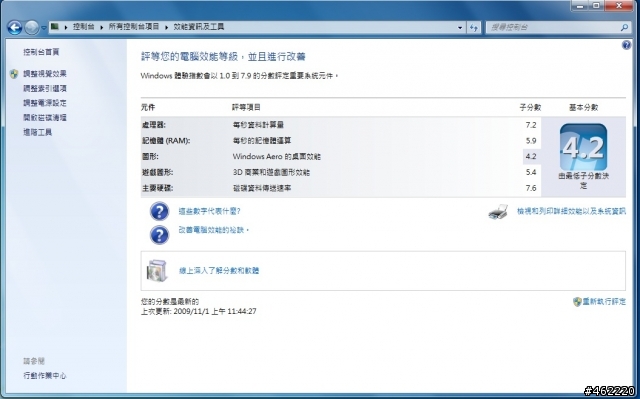The image size is (640, 399).
Task: Open the 這些數字代表什麼? link
Action: pyautogui.click(x=209, y=211)
